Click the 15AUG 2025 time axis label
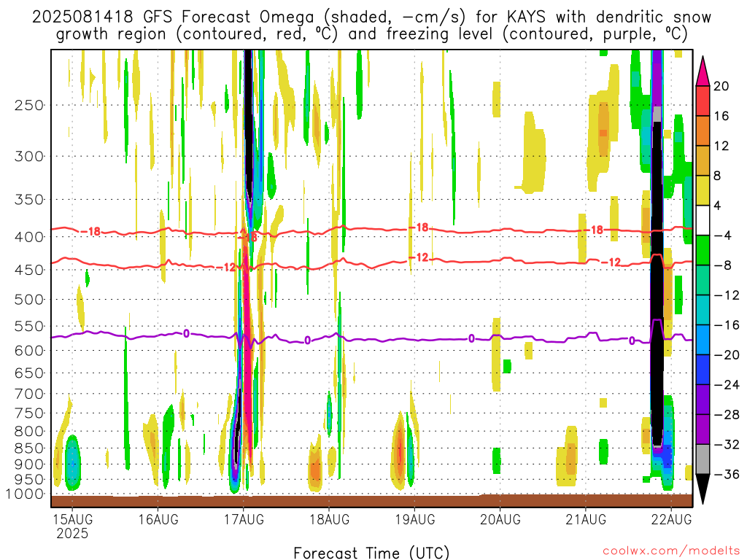The width and height of the screenshot is (747, 560). pyautogui.click(x=72, y=526)
